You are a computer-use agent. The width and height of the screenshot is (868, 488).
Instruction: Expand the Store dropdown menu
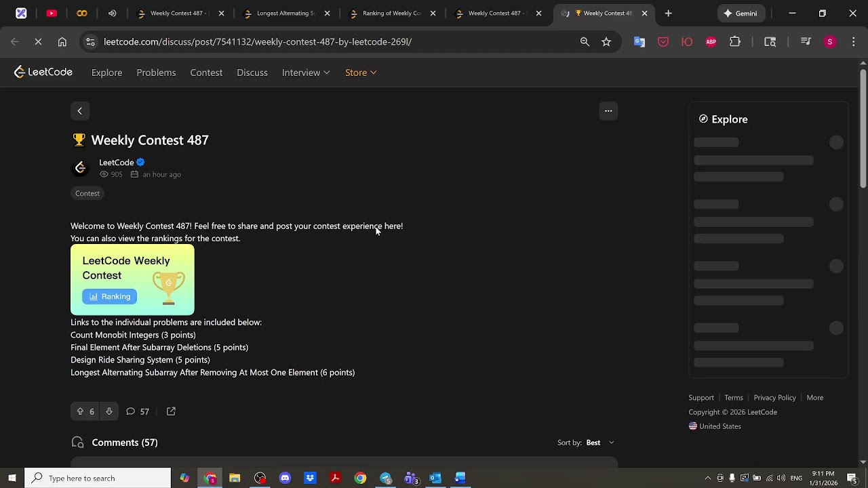tap(361, 73)
